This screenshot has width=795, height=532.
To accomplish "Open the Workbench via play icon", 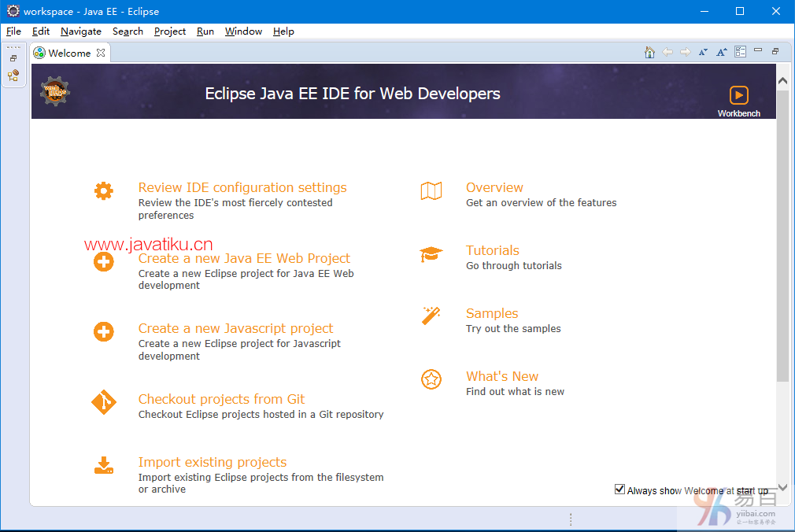I will pos(739,95).
